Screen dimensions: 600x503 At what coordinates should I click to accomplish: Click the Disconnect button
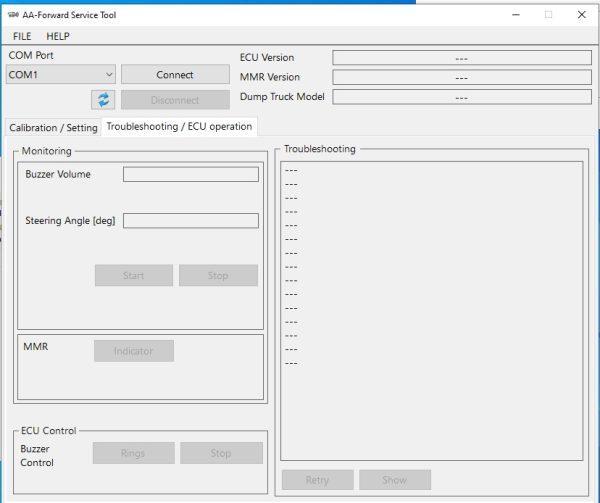click(x=175, y=100)
